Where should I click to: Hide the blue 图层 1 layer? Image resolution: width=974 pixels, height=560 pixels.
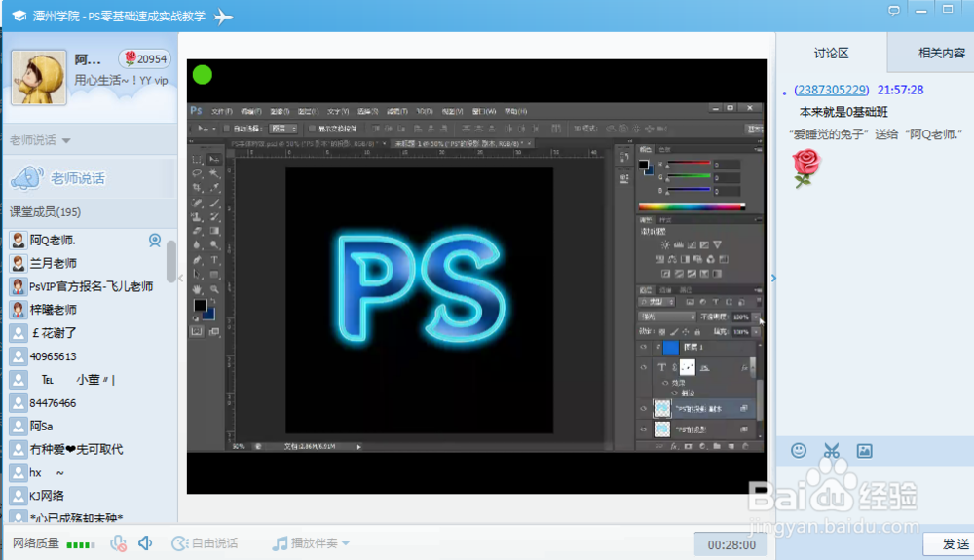coord(644,347)
